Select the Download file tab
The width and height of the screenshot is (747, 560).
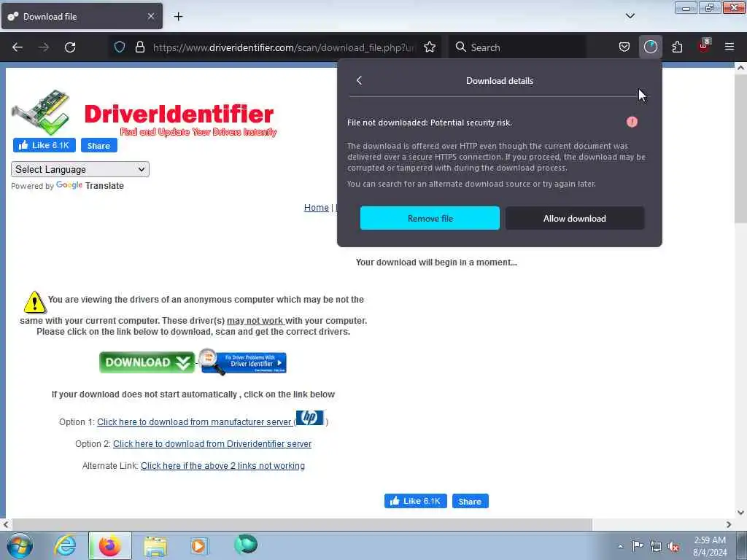tap(82, 16)
